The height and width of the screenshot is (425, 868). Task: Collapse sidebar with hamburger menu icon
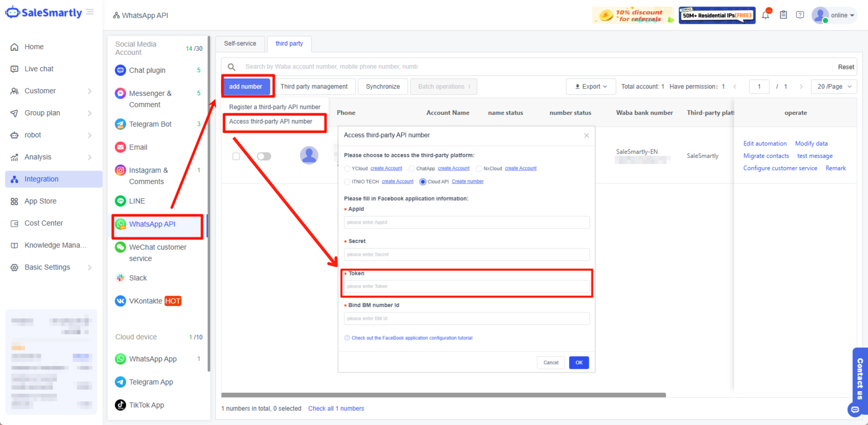pyautogui.click(x=90, y=12)
